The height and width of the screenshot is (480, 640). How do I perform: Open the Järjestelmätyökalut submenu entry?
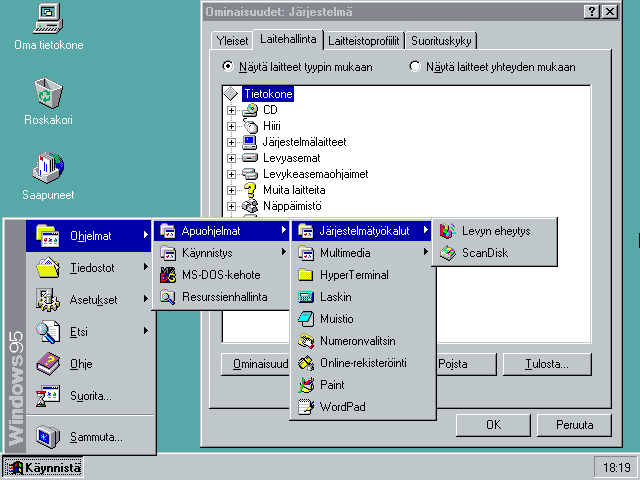pos(361,231)
